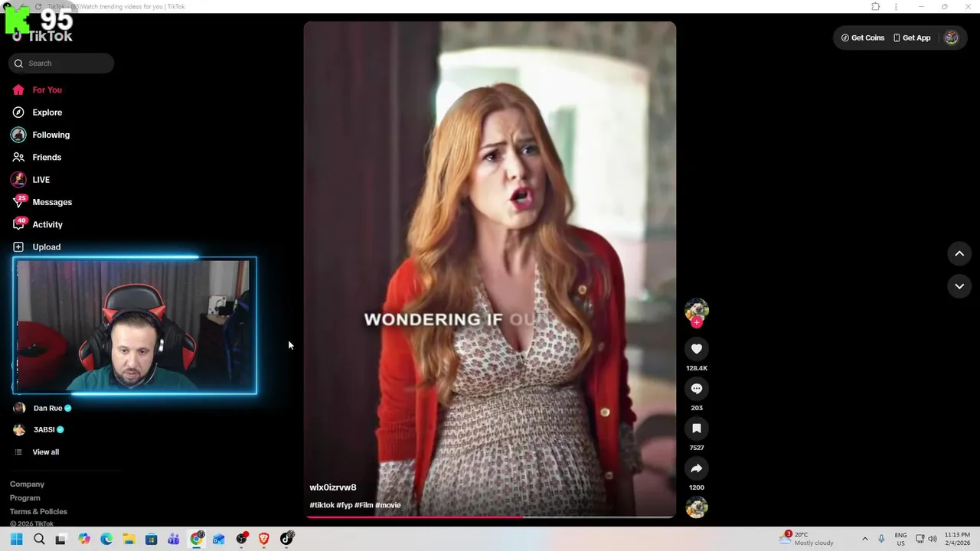This screenshot has height=551, width=980.
Task: Open TikTok app from the taskbar
Action: point(287,539)
